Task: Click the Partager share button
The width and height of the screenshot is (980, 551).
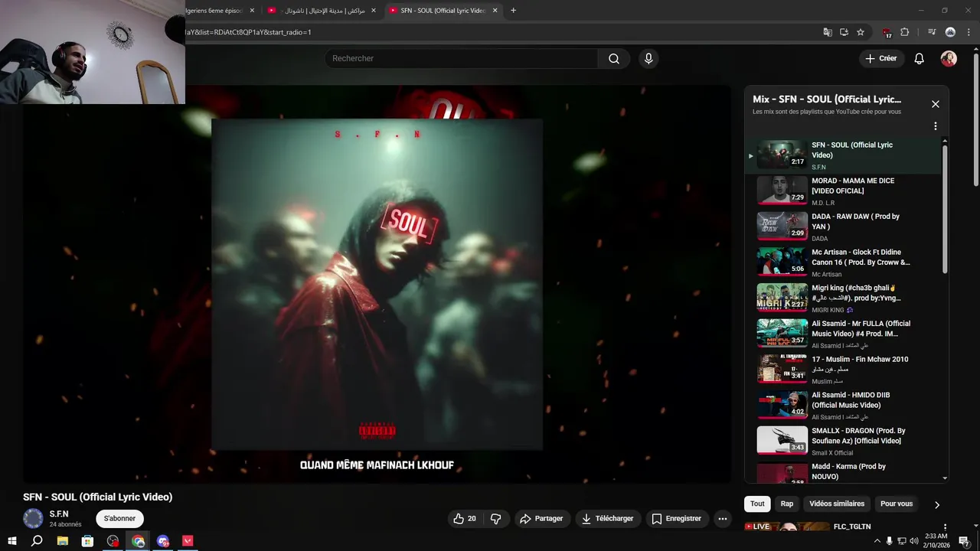Action: point(541,519)
